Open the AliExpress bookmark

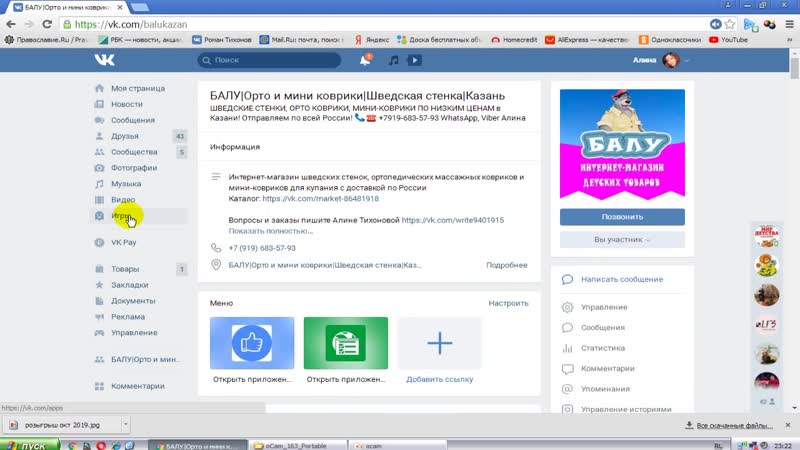click(x=587, y=39)
